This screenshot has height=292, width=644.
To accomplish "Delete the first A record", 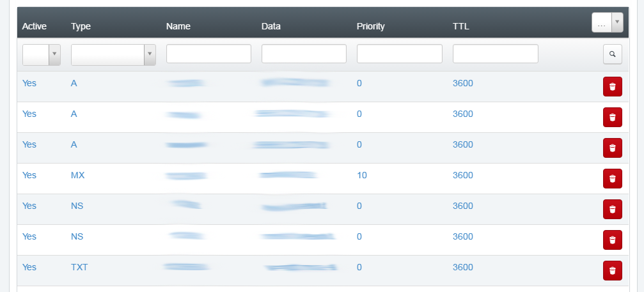I will tap(613, 86).
